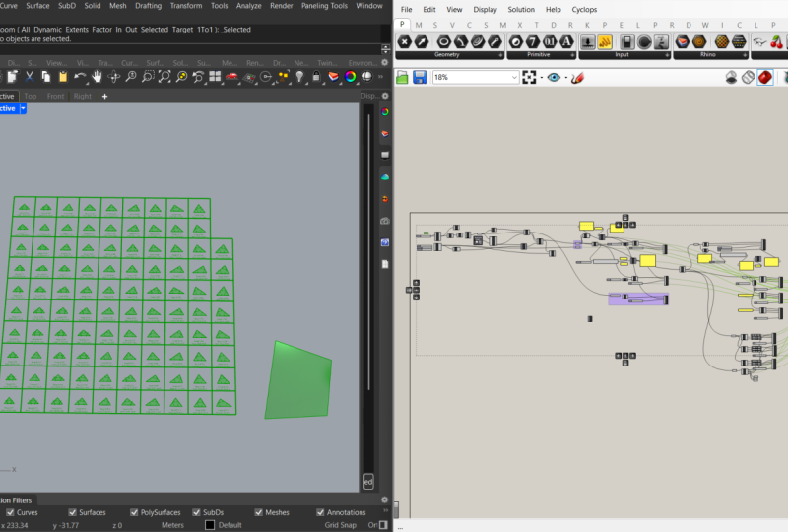Open the Paneling Tools menu
This screenshot has height=532, width=788.
[324, 6]
